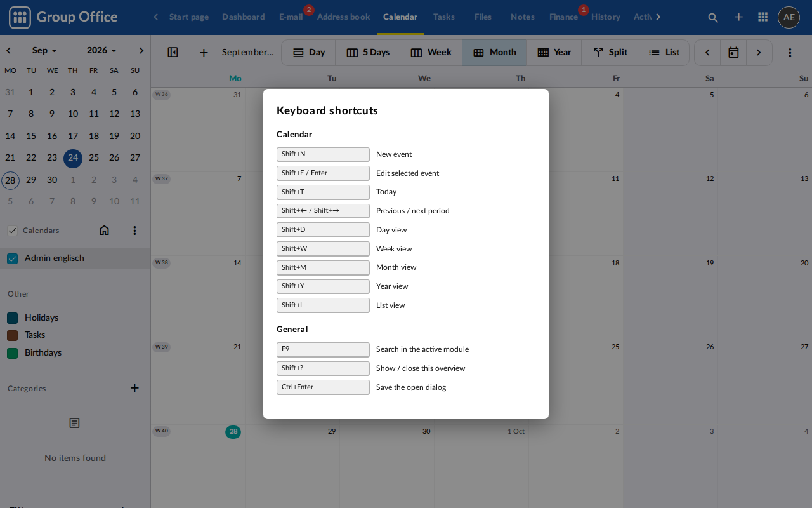Open the Address book tab
The width and height of the screenshot is (812, 508).
coord(343,17)
